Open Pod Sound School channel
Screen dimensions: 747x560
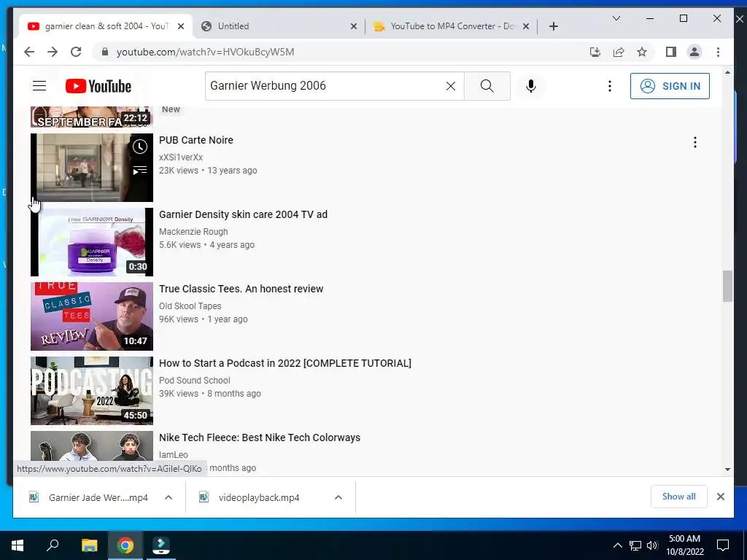click(194, 380)
